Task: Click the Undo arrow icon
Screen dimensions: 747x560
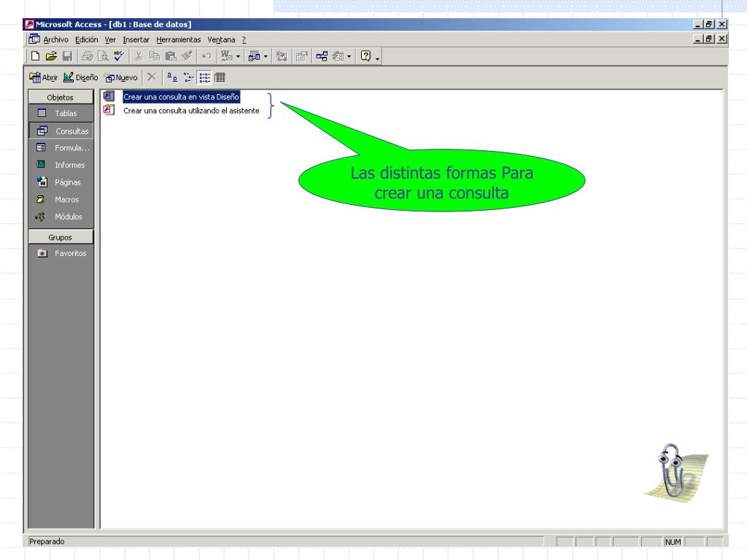Action: pos(206,56)
